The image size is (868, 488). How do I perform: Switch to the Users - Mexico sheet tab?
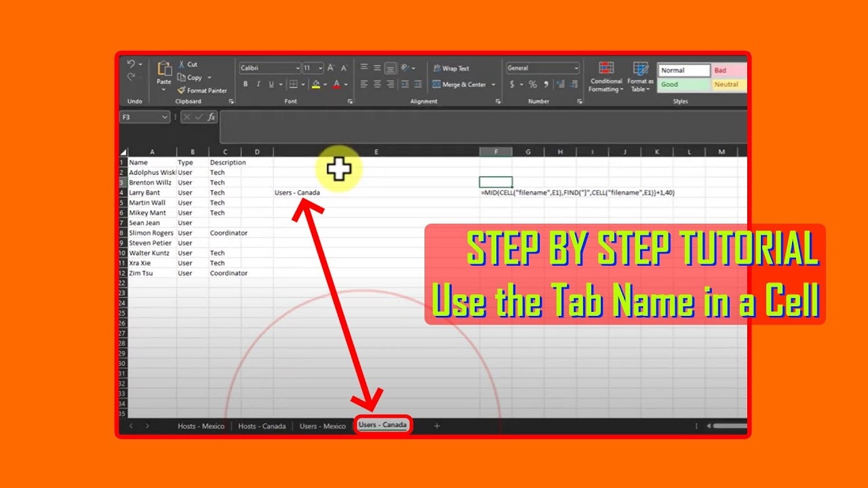322,426
